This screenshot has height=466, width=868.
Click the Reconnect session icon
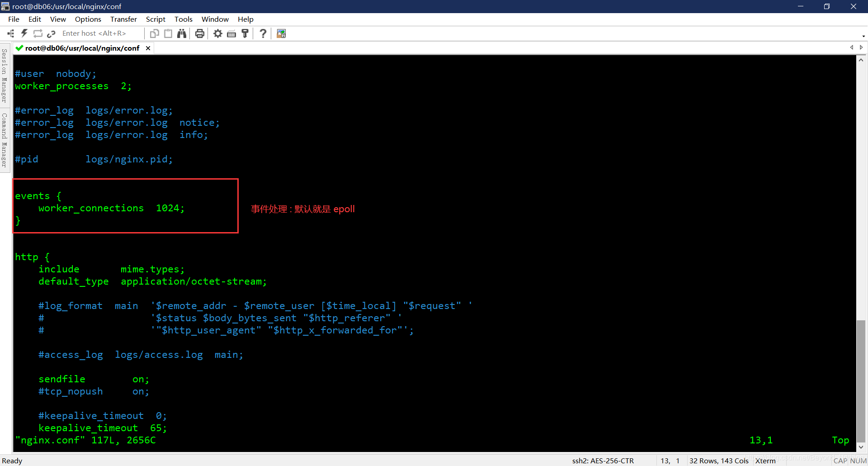pyautogui.click(x=38, y=33)
